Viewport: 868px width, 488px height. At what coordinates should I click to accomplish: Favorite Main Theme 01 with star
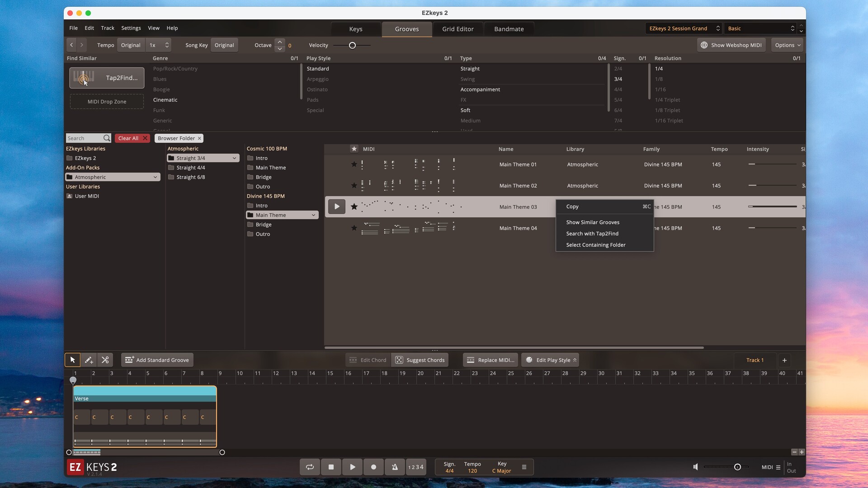[354, 164]
